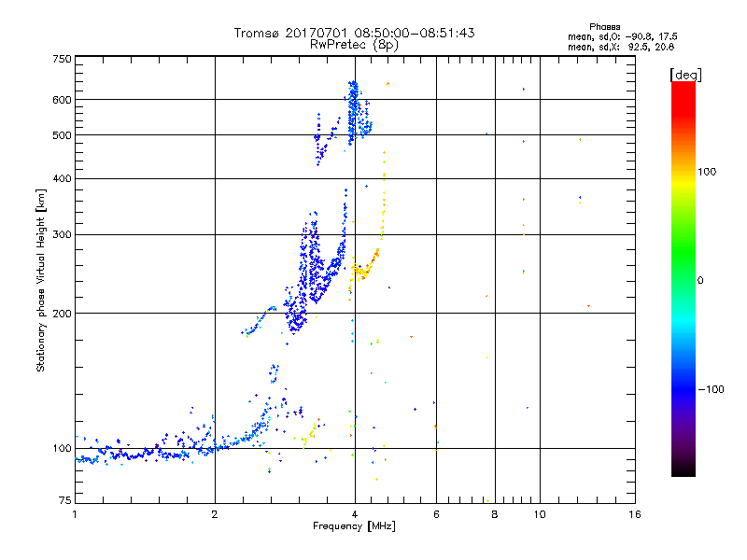Click the y-axis tick label '200'
747x560 pixels.
pyautogui.click(x=62, y=314)
